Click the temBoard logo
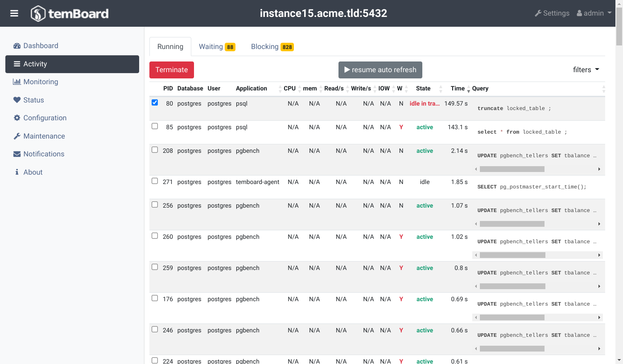The height and width of the screenshot is (364, 623). [70, 13]
